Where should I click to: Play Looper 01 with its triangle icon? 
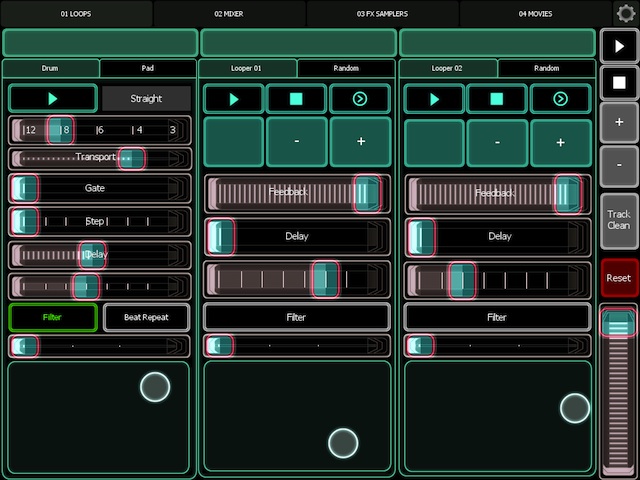pos(234,99)
